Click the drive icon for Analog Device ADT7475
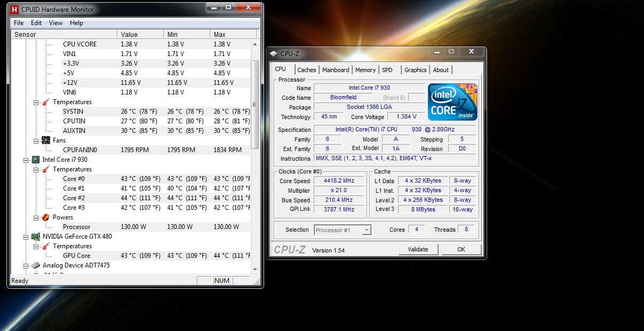644x331 pixels. 36,265
